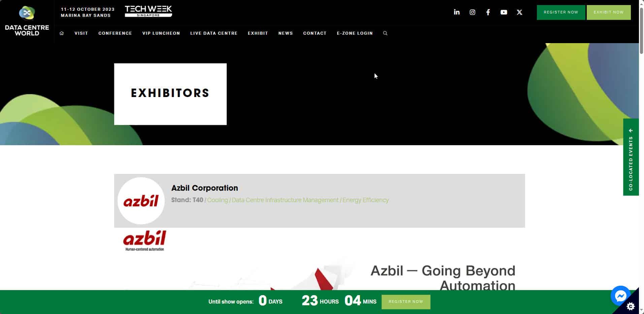Open the Contact menu item
The image size is (644, 314).
pos(315,33)
